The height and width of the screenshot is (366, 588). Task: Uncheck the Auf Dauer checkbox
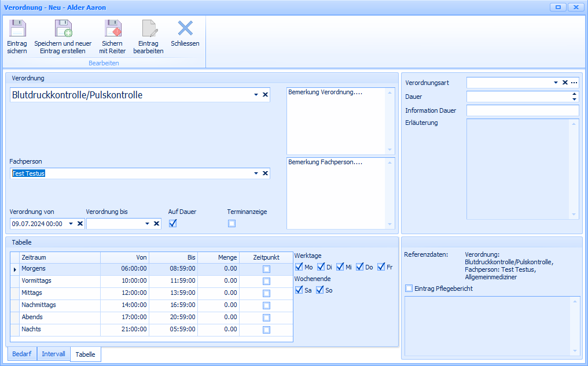coord(172,224)
